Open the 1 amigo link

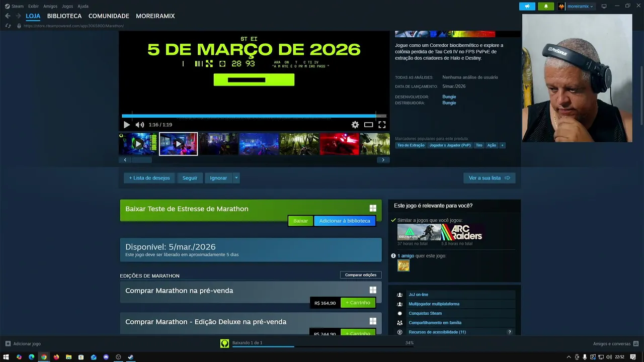pos(406,256)
